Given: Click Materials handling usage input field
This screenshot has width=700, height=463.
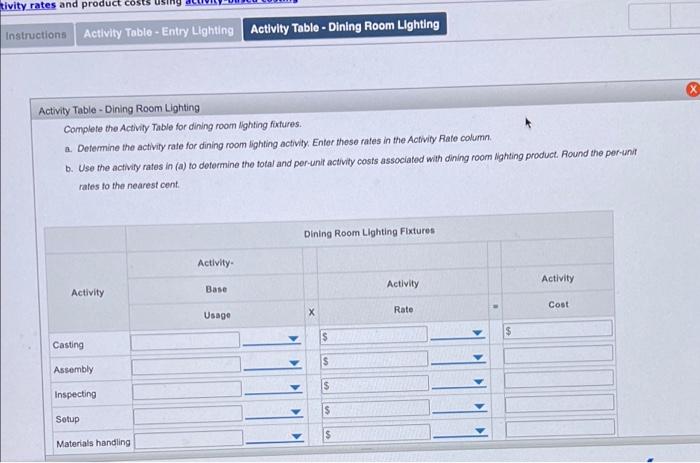Looking at the screenshot, I should tap(189, 438).
